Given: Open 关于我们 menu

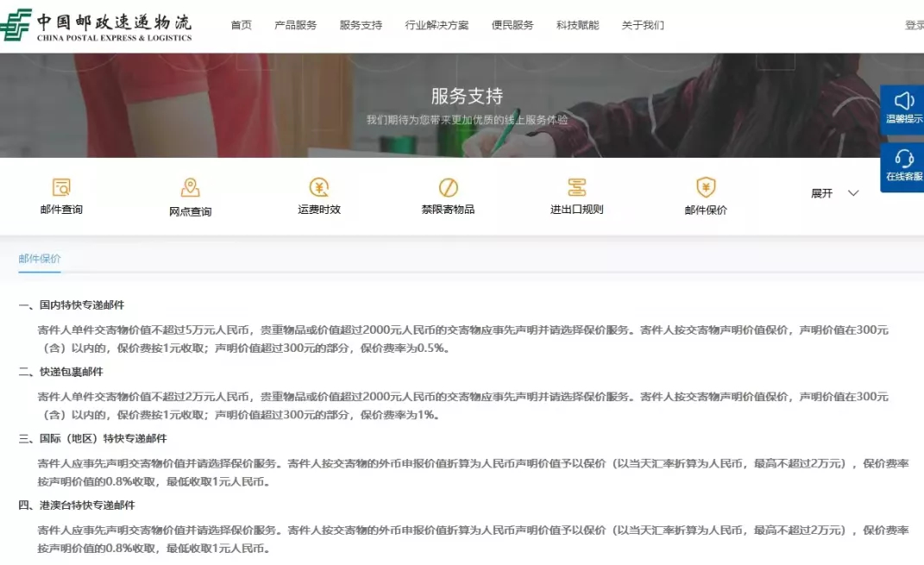Looking at the screenshot, I should pos(643,25).
